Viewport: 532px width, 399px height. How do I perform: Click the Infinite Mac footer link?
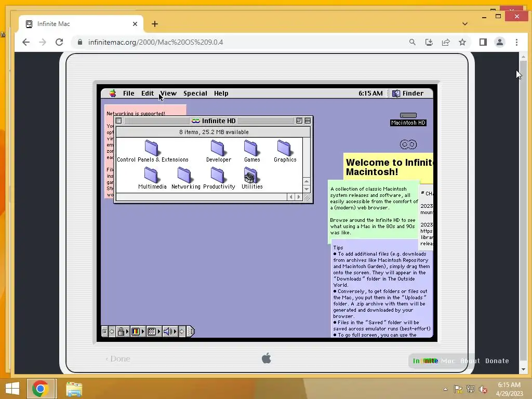tap(434, 361)
